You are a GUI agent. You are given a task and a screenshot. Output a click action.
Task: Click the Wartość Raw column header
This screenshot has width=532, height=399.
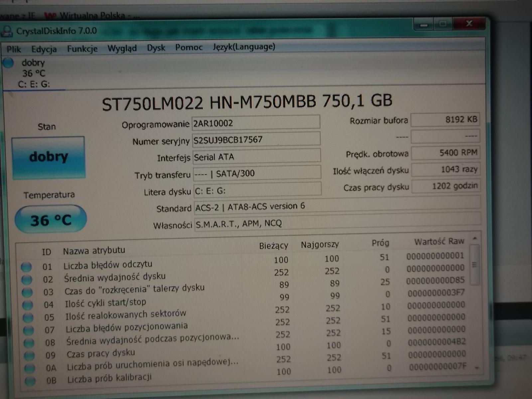point(439,242)
